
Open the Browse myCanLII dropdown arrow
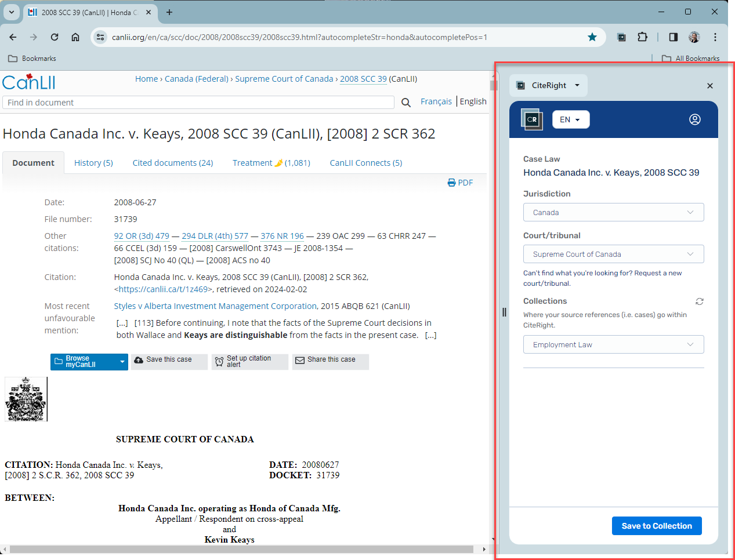coord(122,362)
